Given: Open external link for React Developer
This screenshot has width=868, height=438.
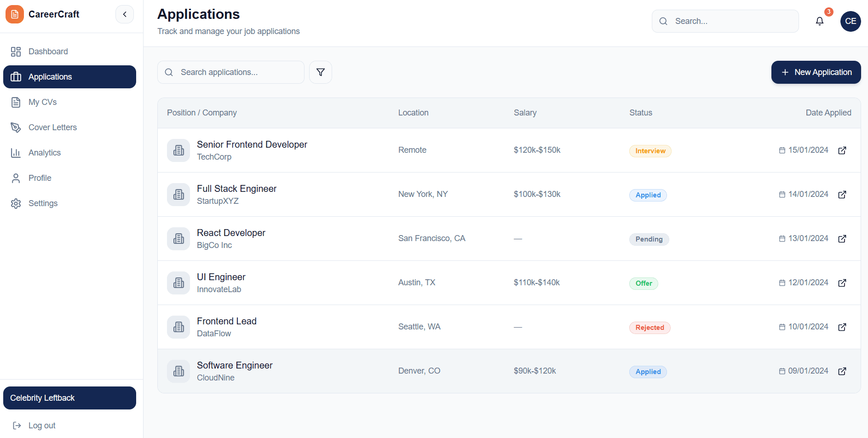Looking at the screenshot, I should click(x=842, y=239).
